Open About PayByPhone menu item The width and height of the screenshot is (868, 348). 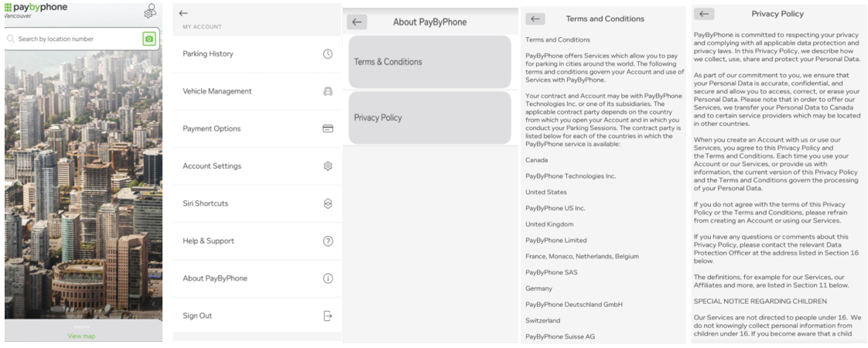click(257, 278)
